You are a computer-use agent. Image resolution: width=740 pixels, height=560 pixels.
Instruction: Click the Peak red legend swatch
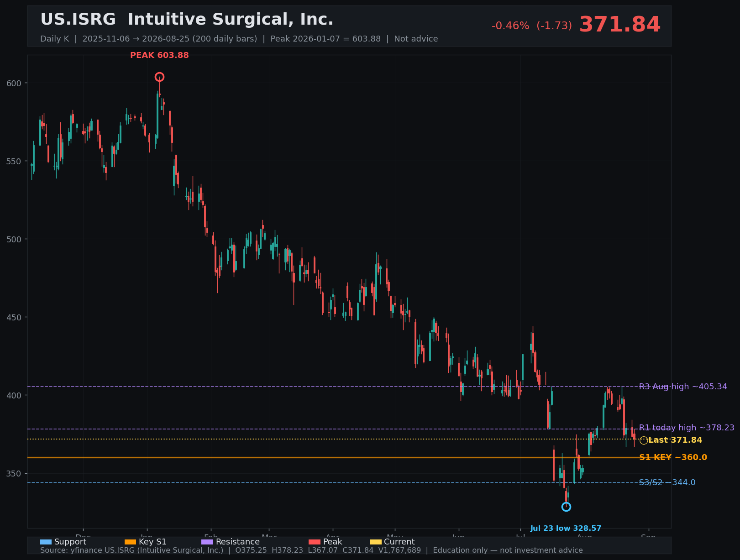(315, 542)
